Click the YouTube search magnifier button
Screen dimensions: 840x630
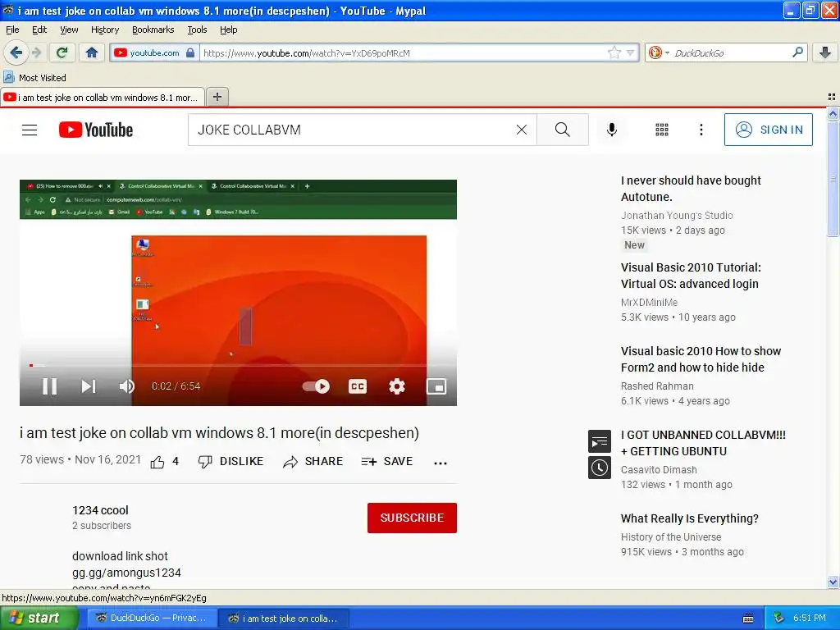[563, 130]
